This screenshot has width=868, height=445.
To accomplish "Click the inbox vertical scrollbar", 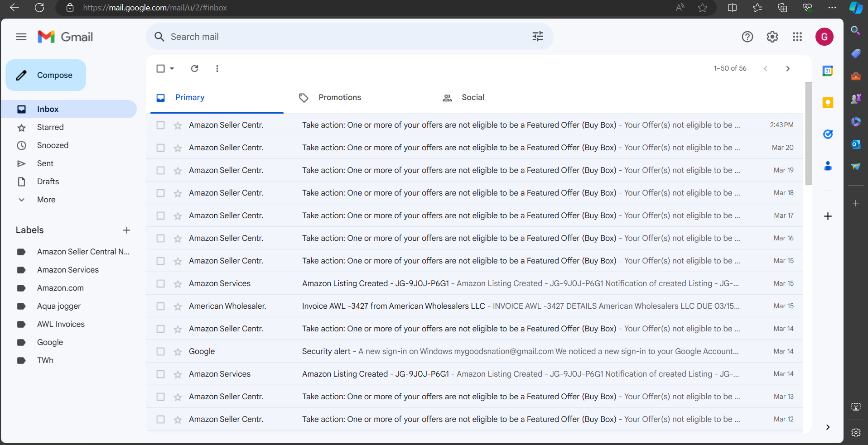I will [808, 134].
